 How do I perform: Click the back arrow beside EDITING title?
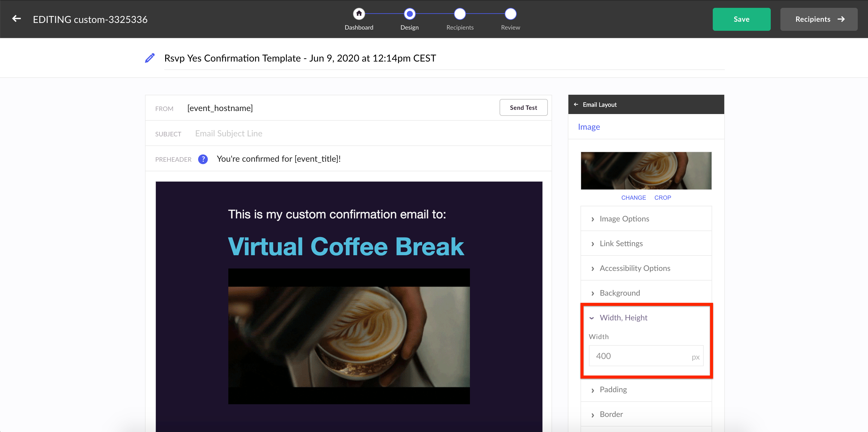[16, 19]
